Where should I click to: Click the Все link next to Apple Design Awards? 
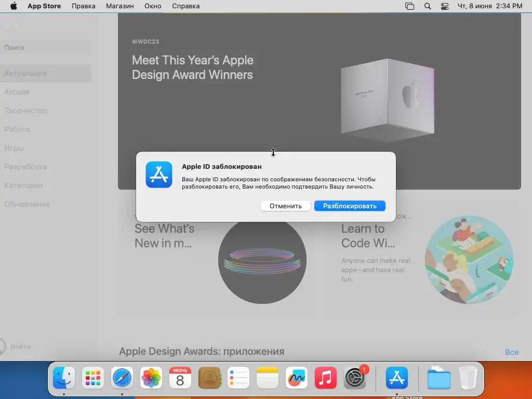click(x=512, y=352)
